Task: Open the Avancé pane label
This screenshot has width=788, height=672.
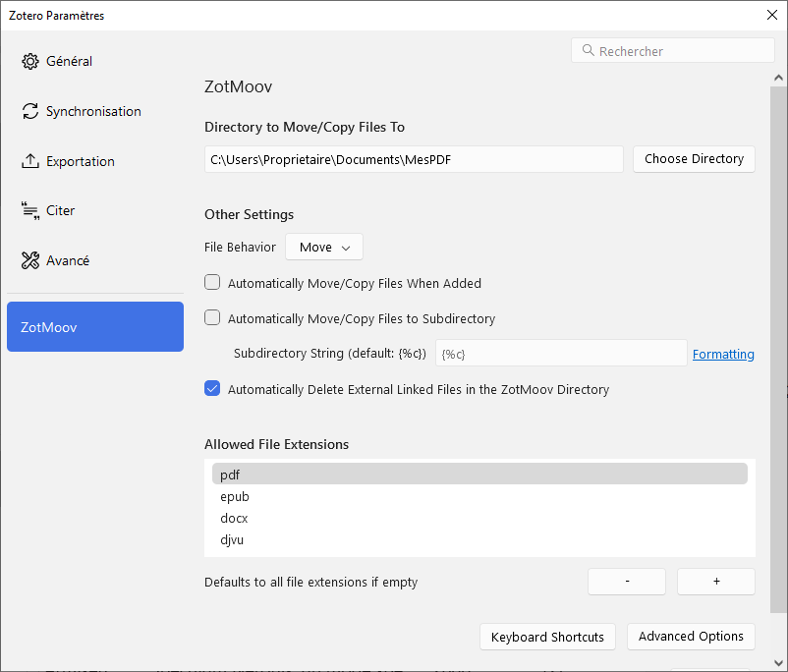Action: pyautogui.click(x=68, y=260)
